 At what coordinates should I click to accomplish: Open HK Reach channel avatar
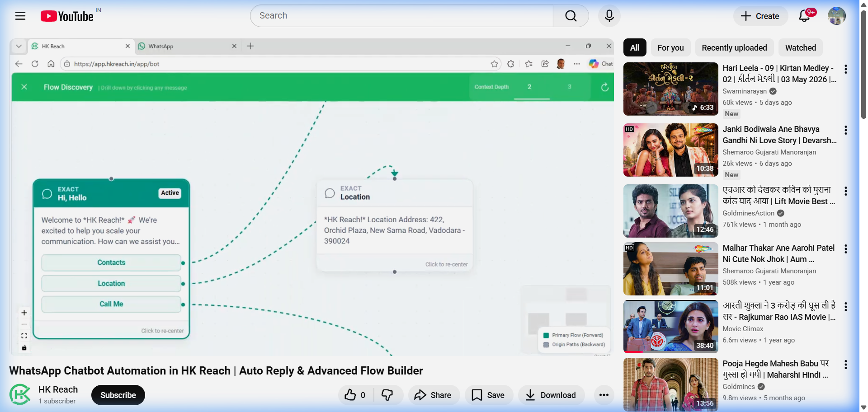[x=20, y=394]
